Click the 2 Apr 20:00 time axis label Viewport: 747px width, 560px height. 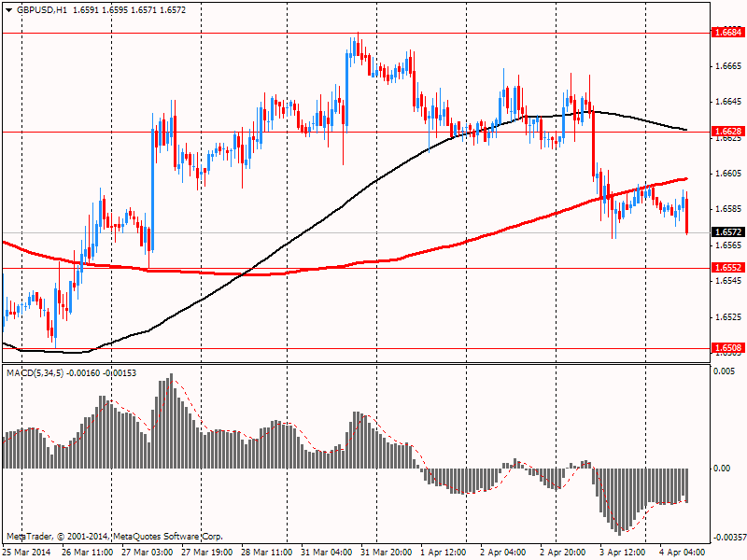point(563,553)
